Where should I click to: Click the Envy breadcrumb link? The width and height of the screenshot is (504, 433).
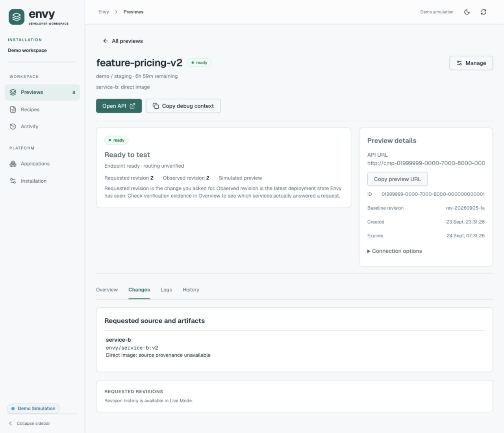pyautogui.click(x=104, y=12)
